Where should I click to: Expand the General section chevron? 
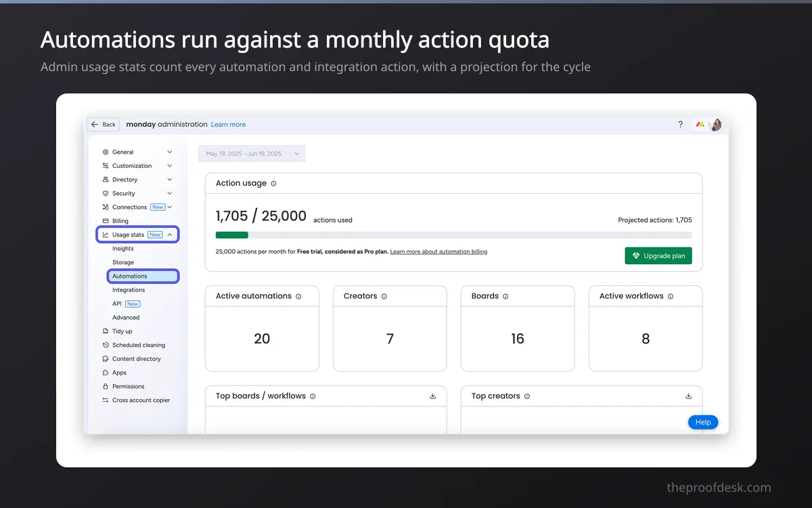170,152
